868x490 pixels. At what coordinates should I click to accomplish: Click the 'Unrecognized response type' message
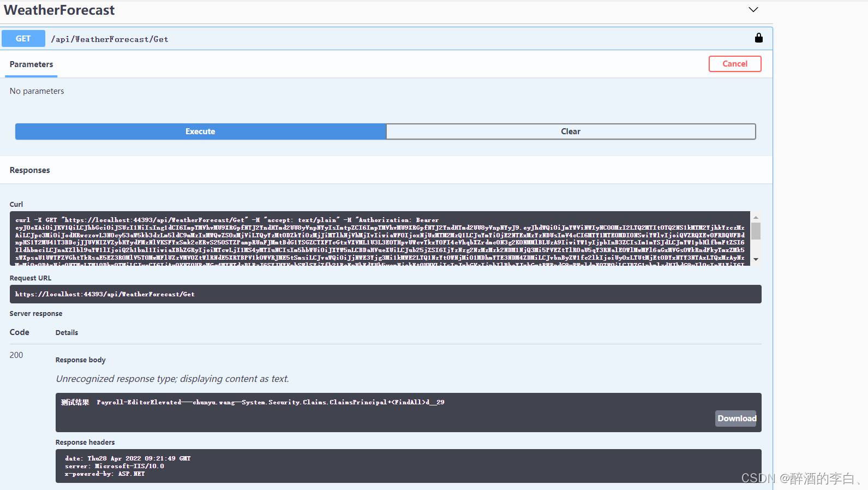pyautogui.click(x=172, y=379)
